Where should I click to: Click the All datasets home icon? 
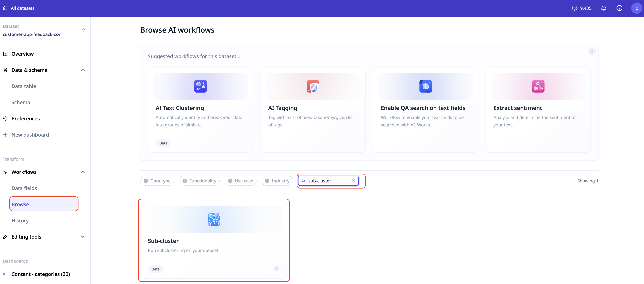5,8
